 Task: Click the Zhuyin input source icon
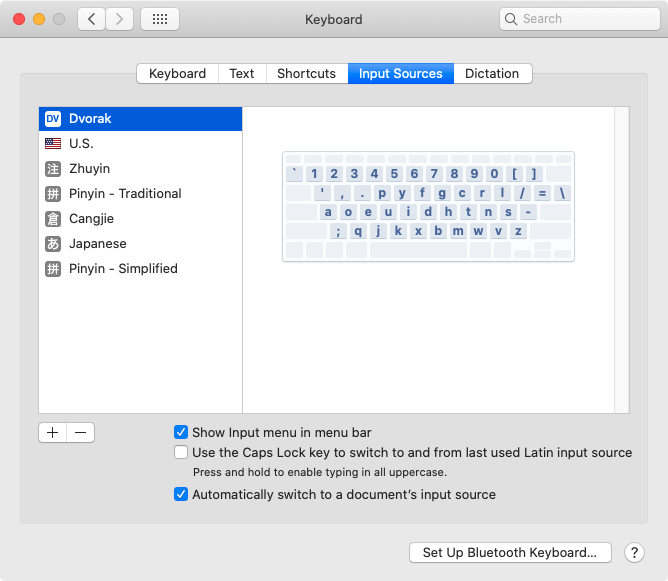(x=53, y=169)
